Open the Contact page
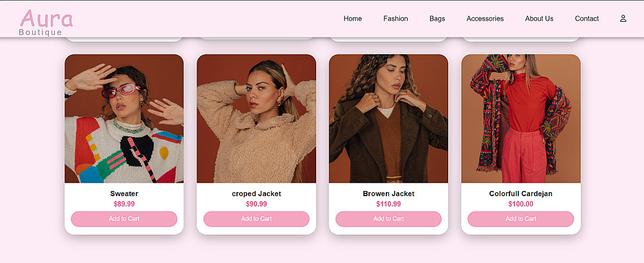644x263 pixels. [x=587, y=19]
